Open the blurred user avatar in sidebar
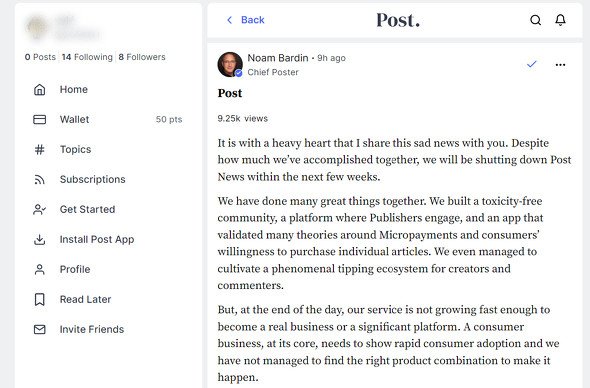Screen dimensions: 590x388 36,27
